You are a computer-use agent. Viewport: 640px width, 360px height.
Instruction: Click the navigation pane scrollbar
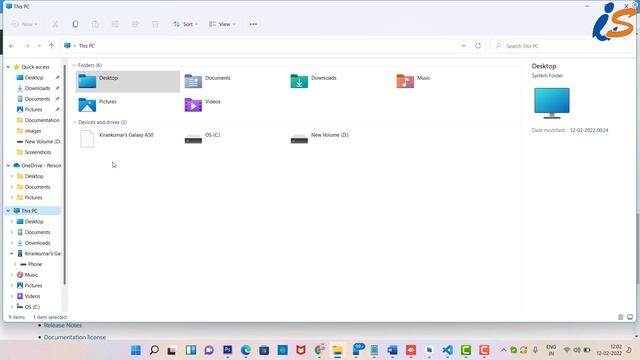coord(64,176)
